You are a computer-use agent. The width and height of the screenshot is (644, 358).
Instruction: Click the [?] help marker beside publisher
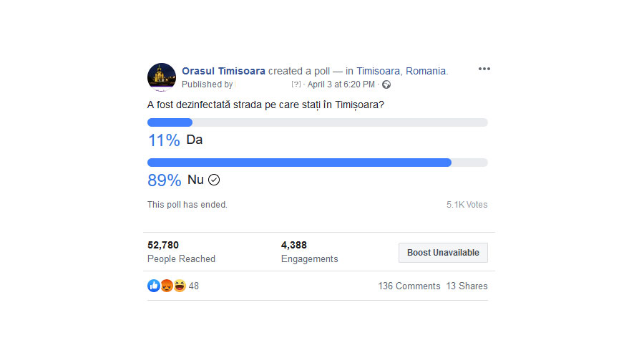tap(296, 84)
